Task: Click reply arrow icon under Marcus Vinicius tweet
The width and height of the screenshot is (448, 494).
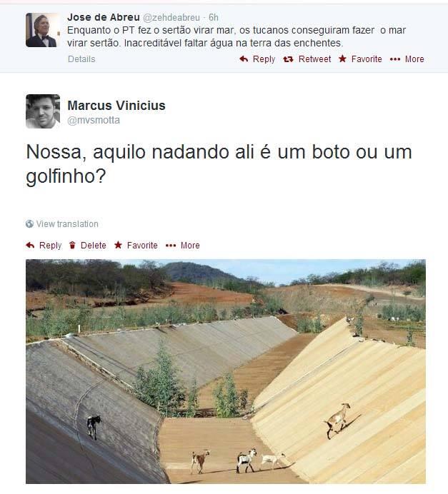Action: pos(30,245)
